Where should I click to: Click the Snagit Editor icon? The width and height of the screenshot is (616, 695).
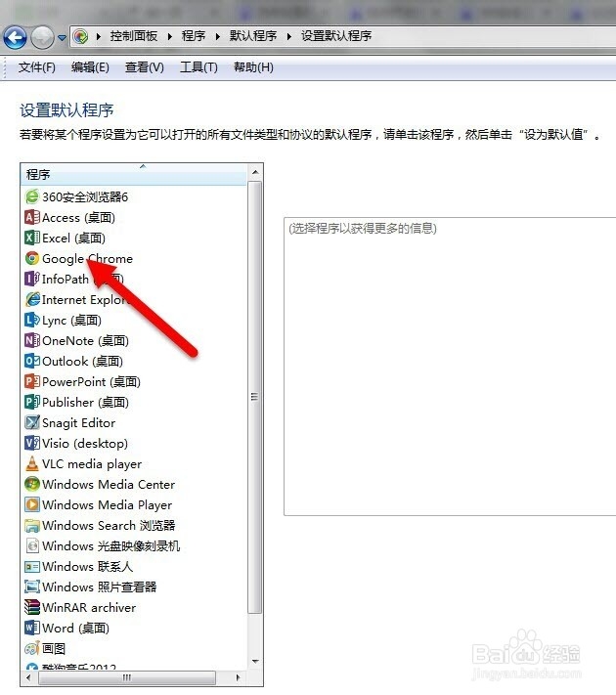click(x=32, y=422)
